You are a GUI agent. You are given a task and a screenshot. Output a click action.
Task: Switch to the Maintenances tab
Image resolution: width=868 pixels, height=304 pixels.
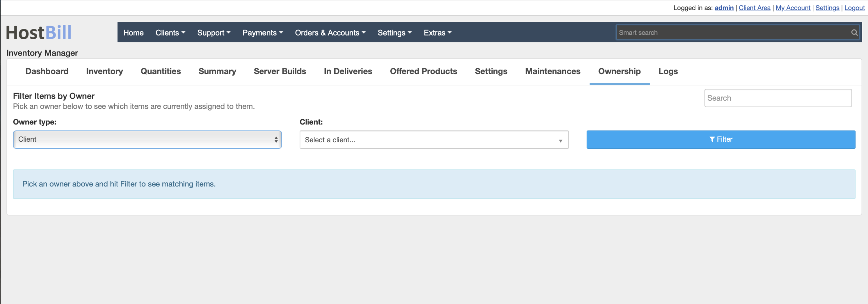click(553, 71)
